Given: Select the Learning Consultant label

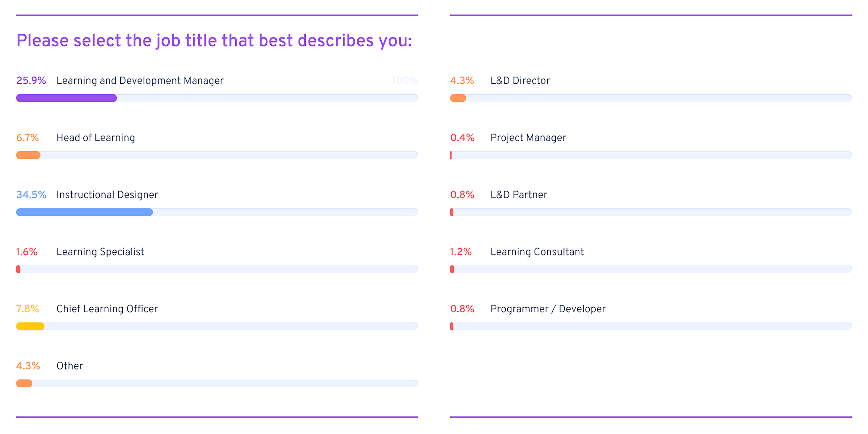Looking at the screenshot, I should pyautogui.click(x=537, y=252).
